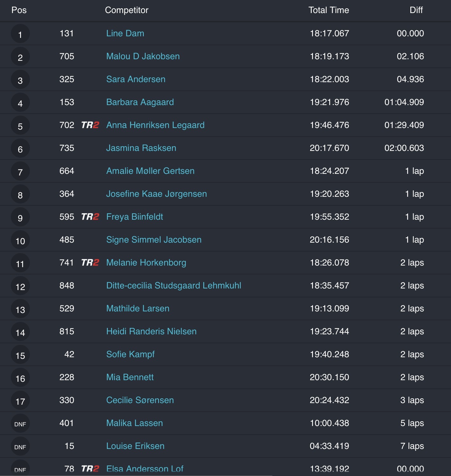Screen dimensions: 451x476
Task: Click the TR2 badge next to Anna Henriksen Legaard
Action: pos(90,125)
